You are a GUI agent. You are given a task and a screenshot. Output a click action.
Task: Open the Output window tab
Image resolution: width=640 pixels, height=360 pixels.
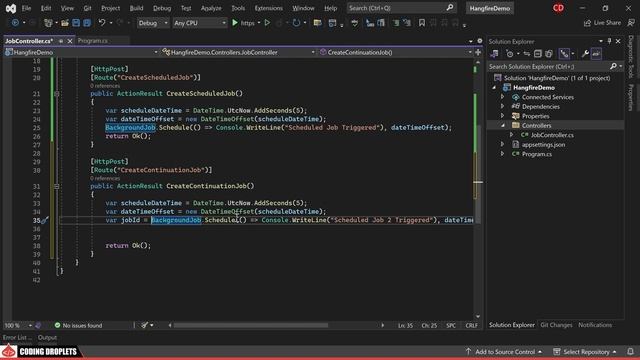(x=47, y=338)
